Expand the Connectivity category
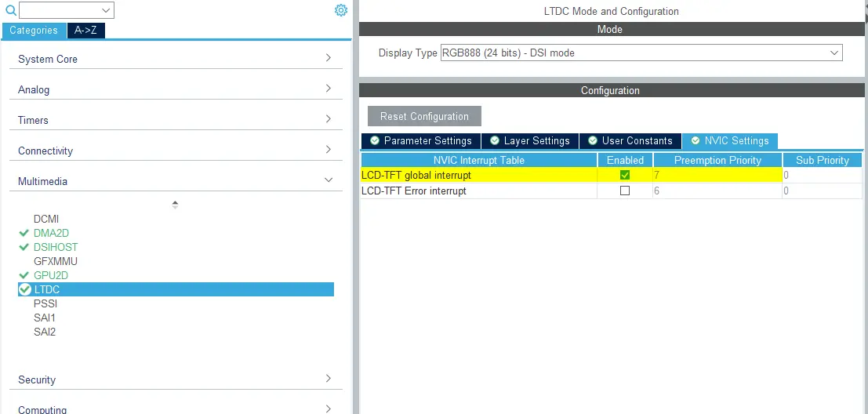Viewport: 868px width, 414px height. pos(328,150)
